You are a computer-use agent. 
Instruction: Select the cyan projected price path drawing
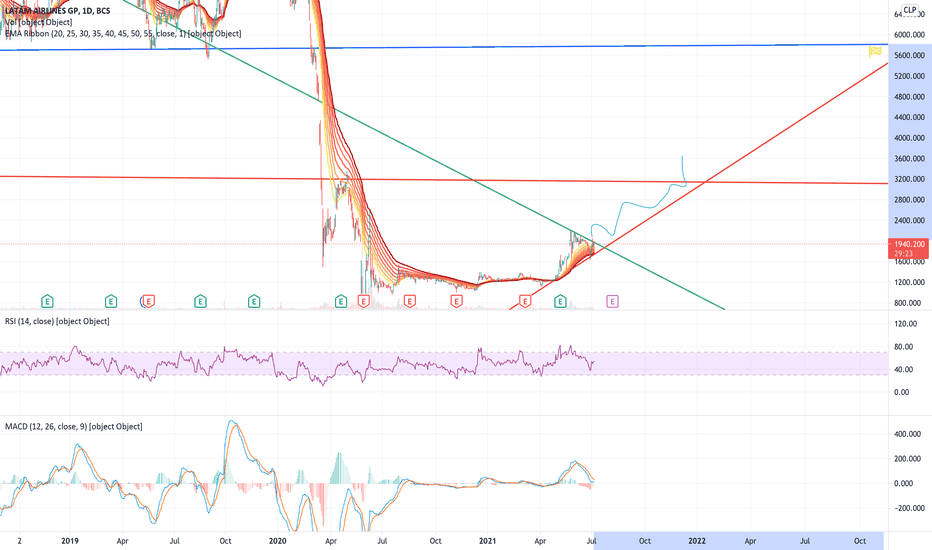(x=639, y=206)
